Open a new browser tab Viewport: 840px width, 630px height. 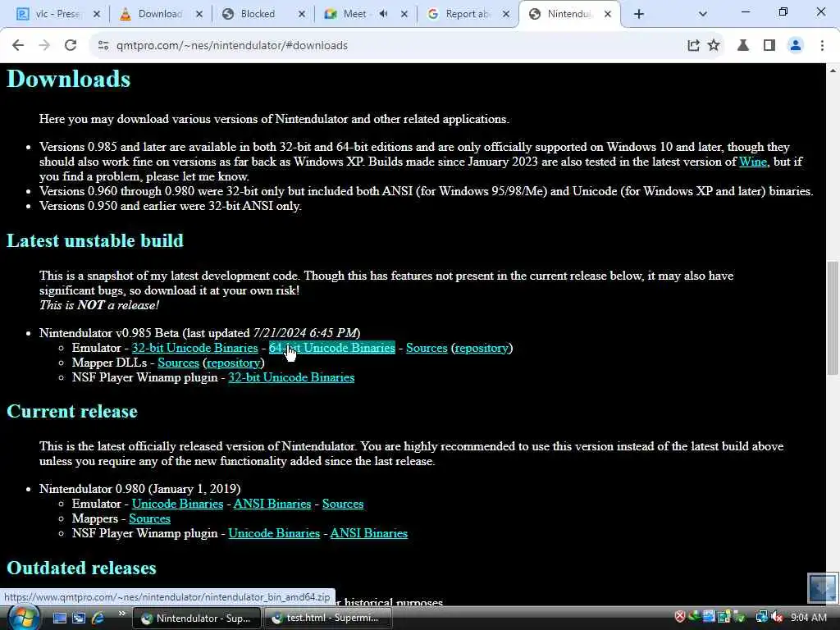coord(638,14)
